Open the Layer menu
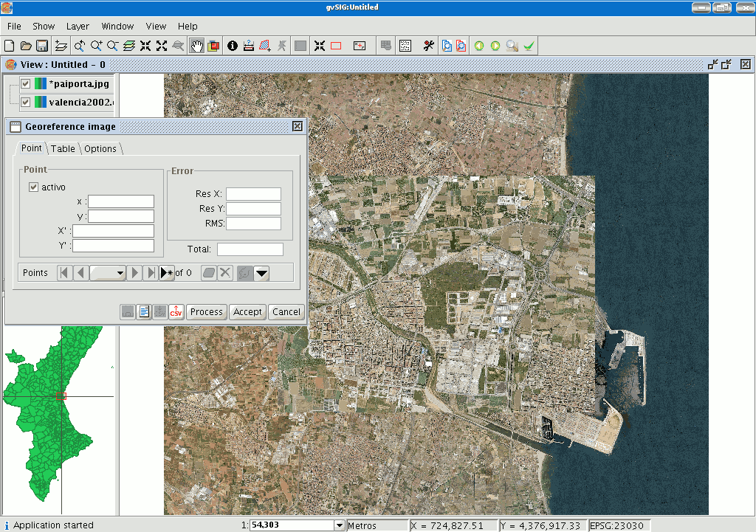 [78, 26]
